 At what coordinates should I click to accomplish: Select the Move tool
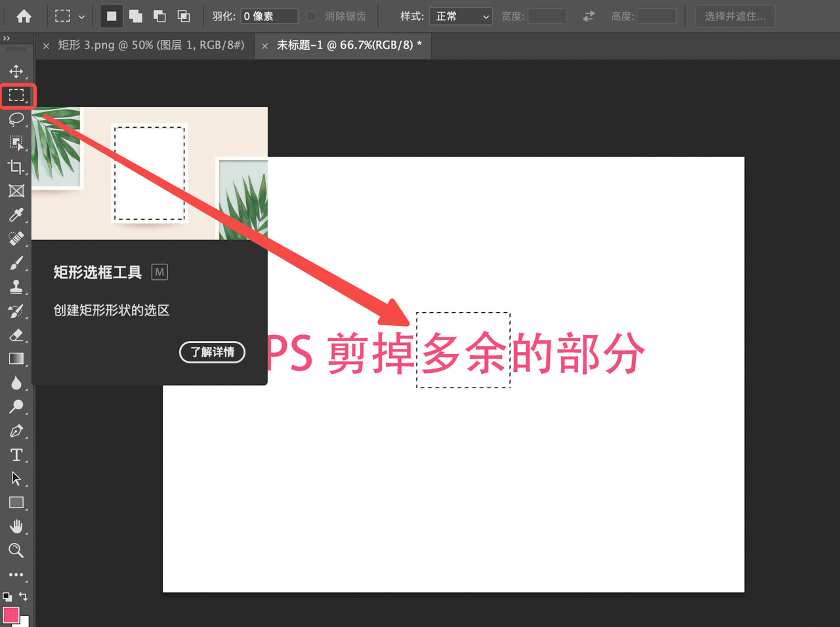pyautogui.click(x=16, y=71)
